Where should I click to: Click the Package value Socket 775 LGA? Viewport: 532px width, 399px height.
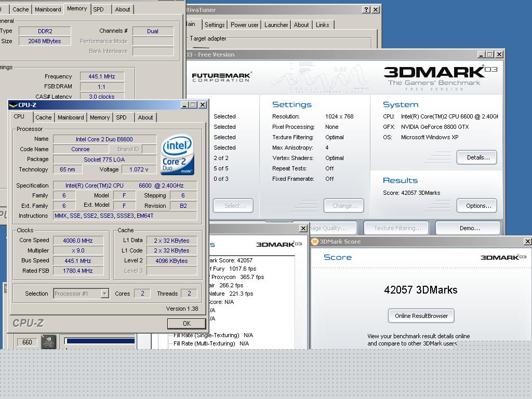(x=104, y=159)
